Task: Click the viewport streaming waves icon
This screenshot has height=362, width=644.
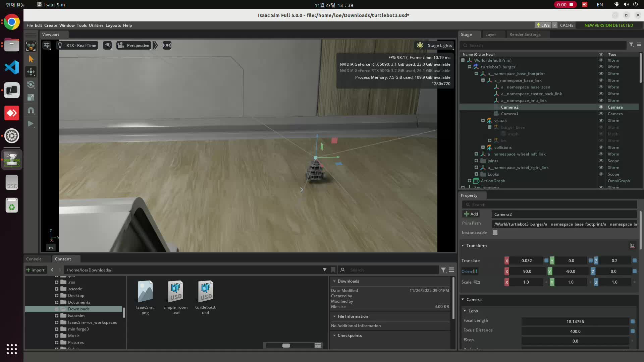Action: click(167, 45)
